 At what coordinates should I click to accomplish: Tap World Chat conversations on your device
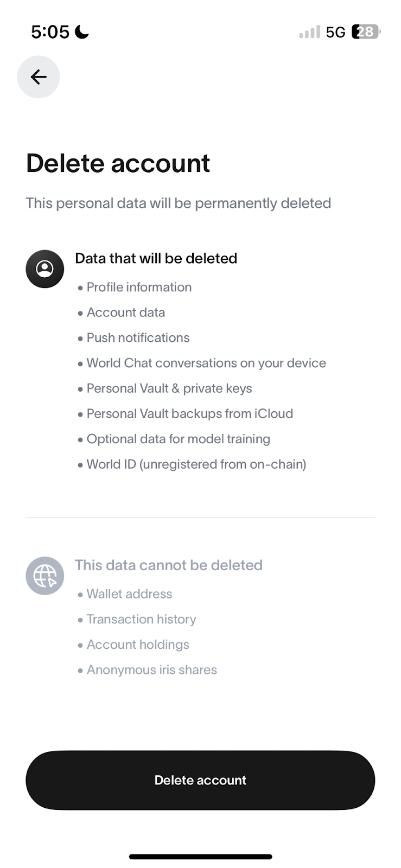pyautogui.click(x=206, y=363)
